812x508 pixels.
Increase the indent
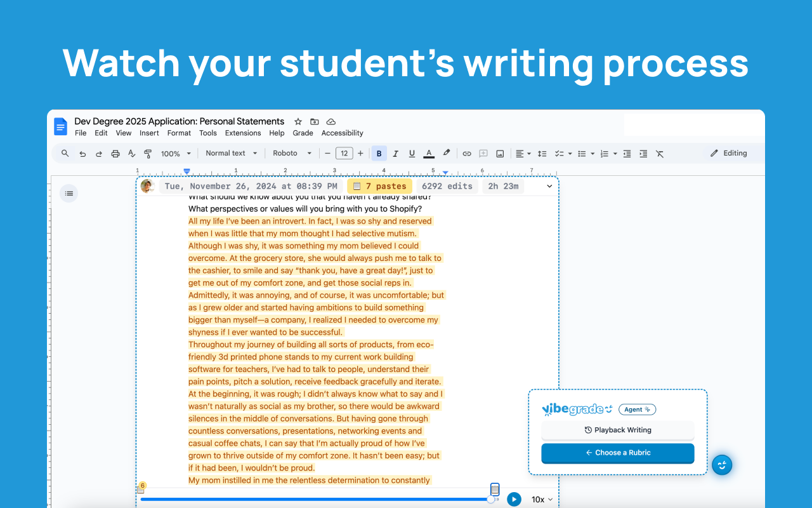click(643, 154)
